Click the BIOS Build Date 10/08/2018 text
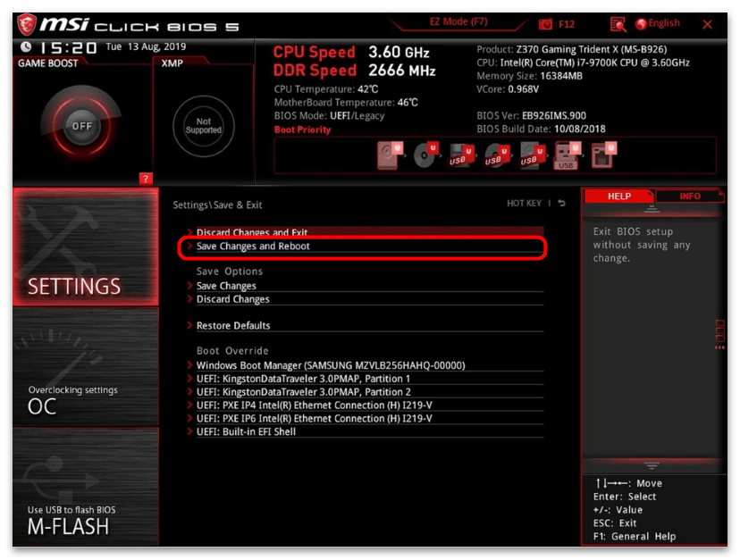The height and width of the screenshot is (560, 740). (x=541, y=129)
